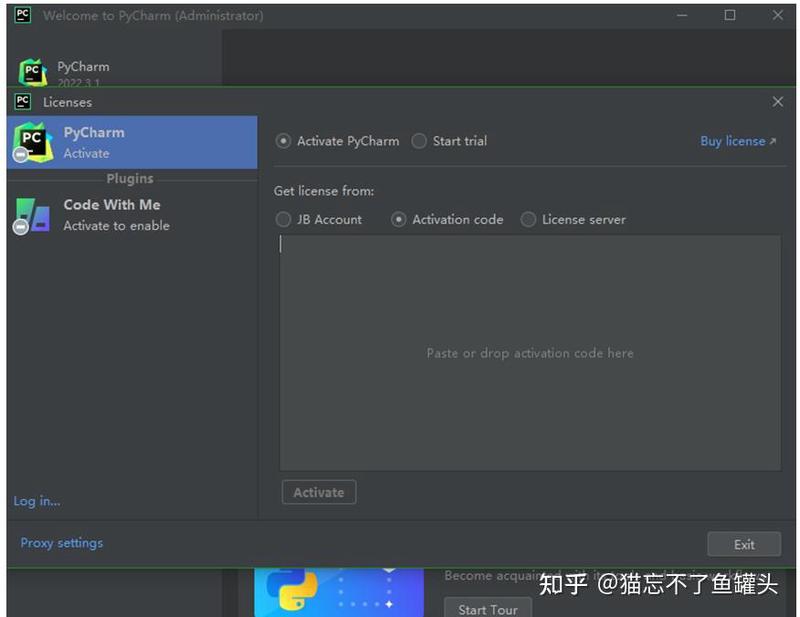Open Proxy settings link
Image resolution: width=800 pixels, height=617 pixels.
[62, 543]
